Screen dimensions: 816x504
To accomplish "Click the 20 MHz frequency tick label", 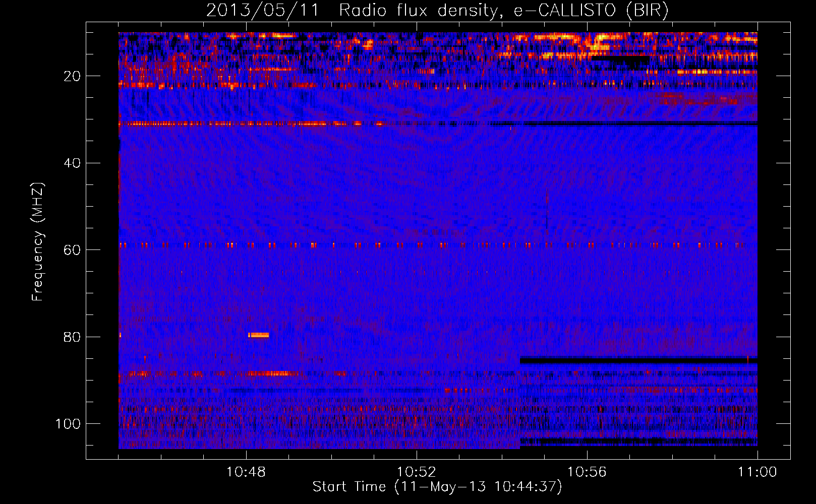I will pos(72,76).
